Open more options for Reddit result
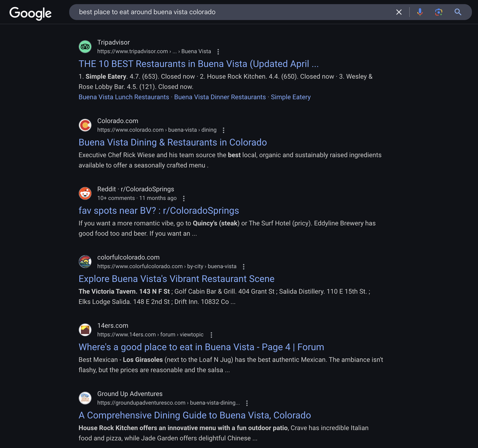The image size is (478, 448). [x=184, y=199]
